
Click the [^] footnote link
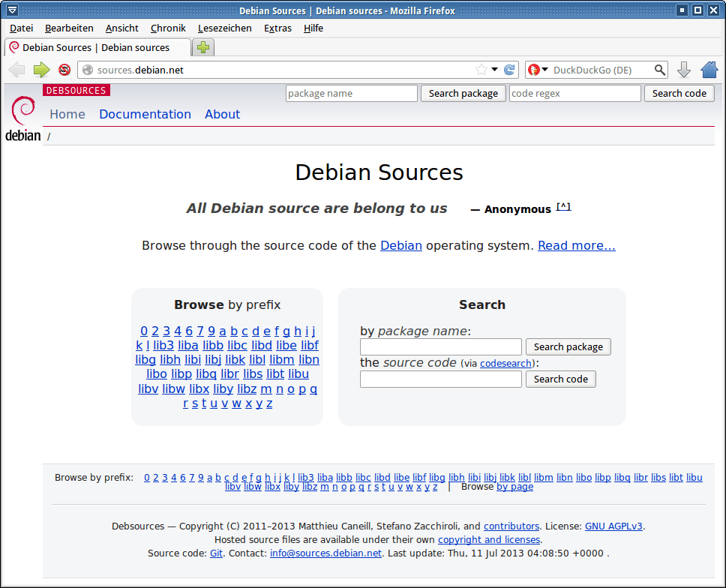[x=563, y=206]
